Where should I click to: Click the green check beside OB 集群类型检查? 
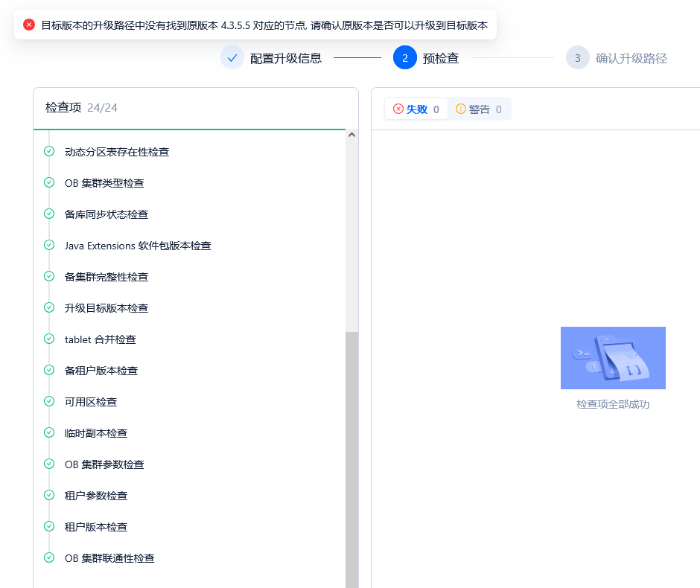49,183
